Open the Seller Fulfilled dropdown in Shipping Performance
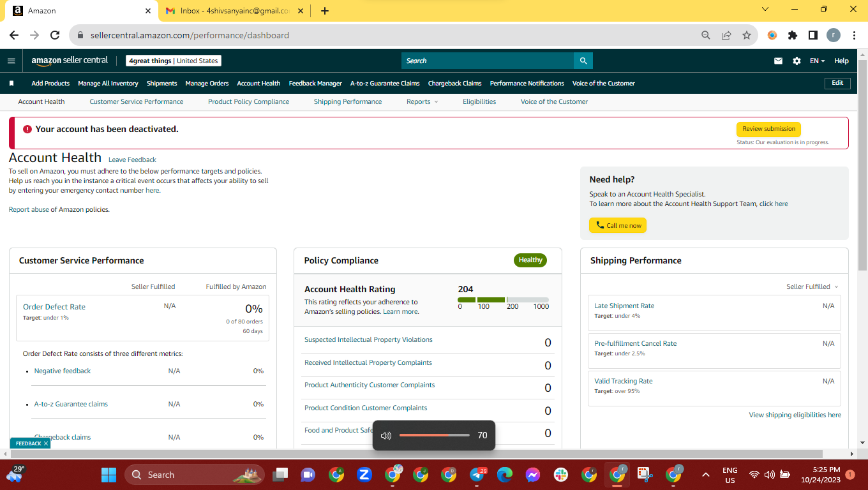 [x=812, y=286]
